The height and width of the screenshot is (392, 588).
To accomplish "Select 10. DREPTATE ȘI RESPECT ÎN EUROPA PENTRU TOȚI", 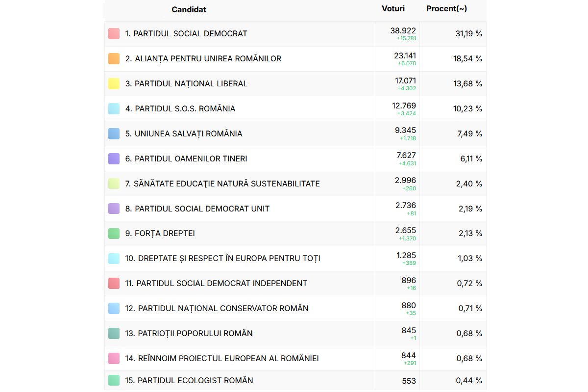I will [295, 259].
